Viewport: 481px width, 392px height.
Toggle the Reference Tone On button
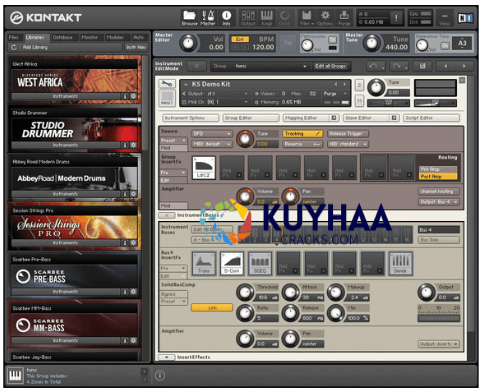[x=445, y=46]
